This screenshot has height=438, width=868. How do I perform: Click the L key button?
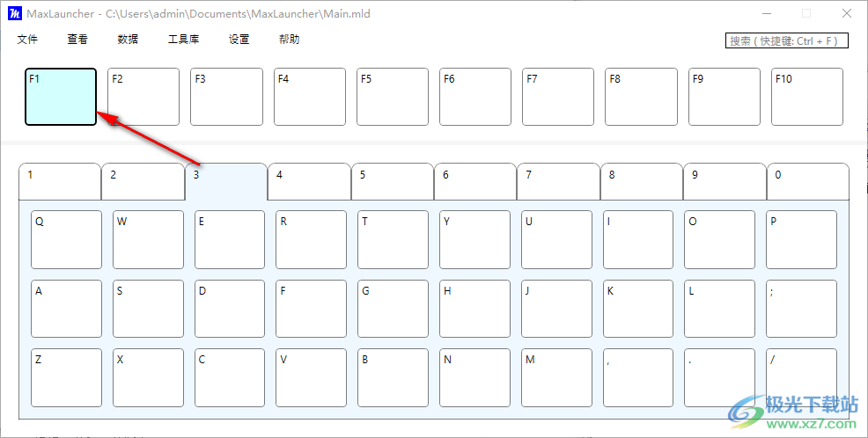click(719, 309)
